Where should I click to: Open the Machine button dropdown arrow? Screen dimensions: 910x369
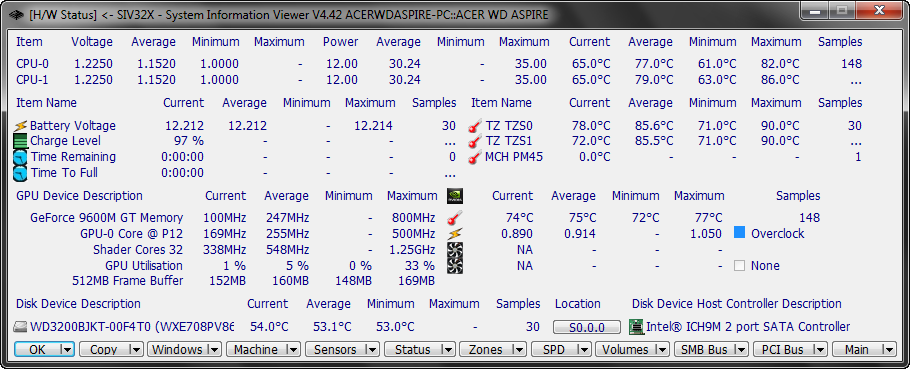coord(292,349)
